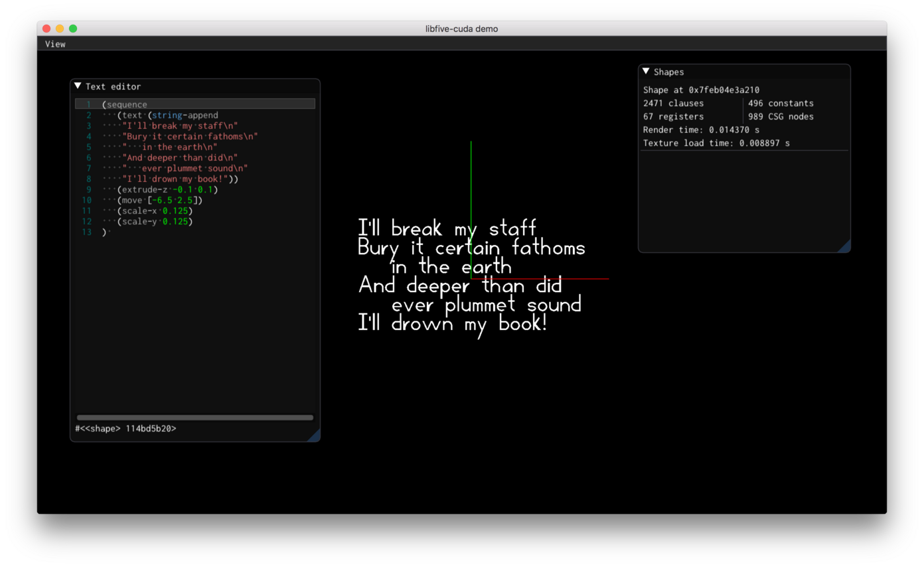Viewport: 924px width, 567px height.
Task: Click the '2471 clauses' value
Action: [x=673, y=103]
